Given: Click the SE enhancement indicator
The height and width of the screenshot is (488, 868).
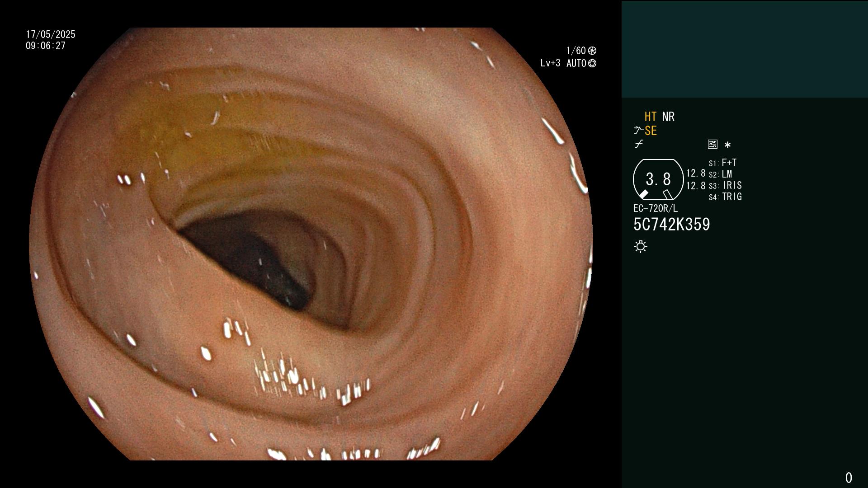Looking at the screenshot, I should pos(651,131).
